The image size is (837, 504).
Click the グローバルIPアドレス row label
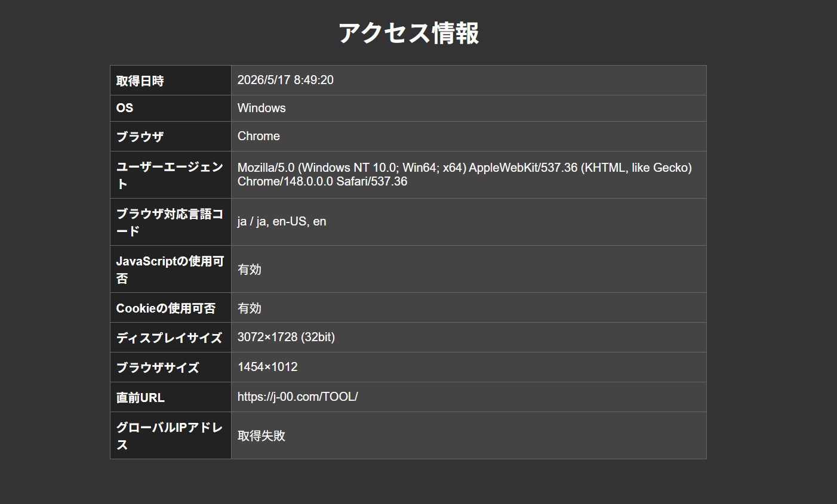click(x=170, y=435)
